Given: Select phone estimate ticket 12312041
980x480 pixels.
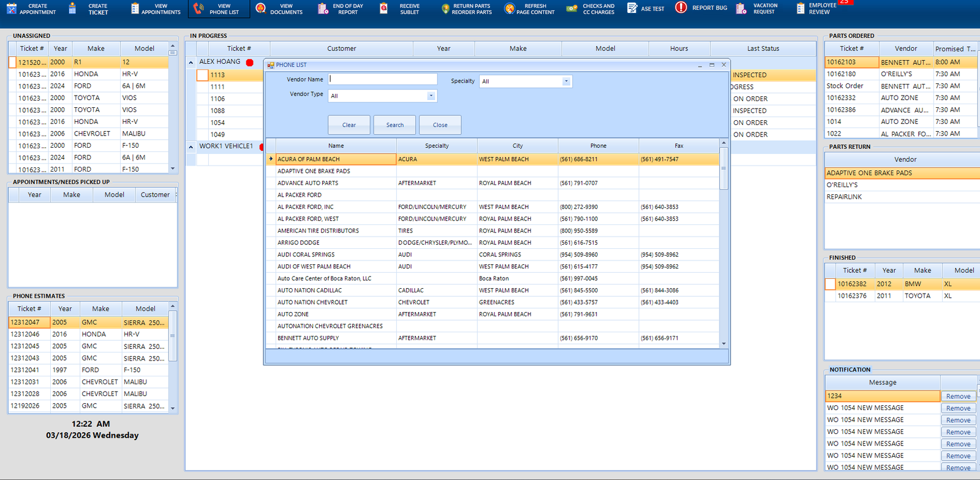Looking at the screenshot, I should (x=88, y=370).
